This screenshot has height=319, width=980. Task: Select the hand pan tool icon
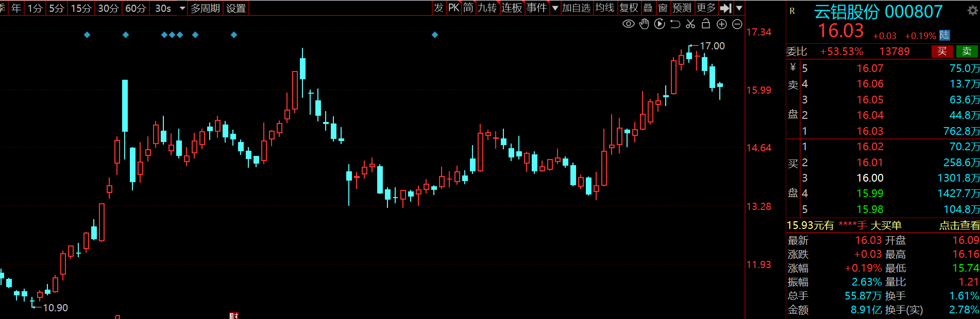[644, 24]
